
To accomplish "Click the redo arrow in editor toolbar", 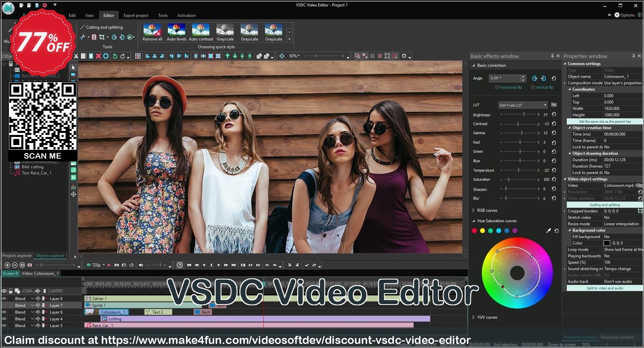I will tap(123, 56).
